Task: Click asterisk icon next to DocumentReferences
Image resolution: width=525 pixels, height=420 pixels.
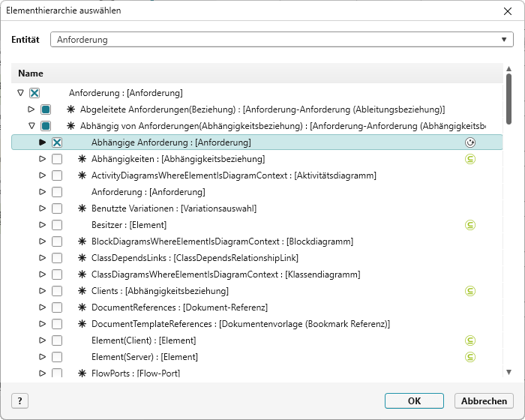Action: click(82, 307)
